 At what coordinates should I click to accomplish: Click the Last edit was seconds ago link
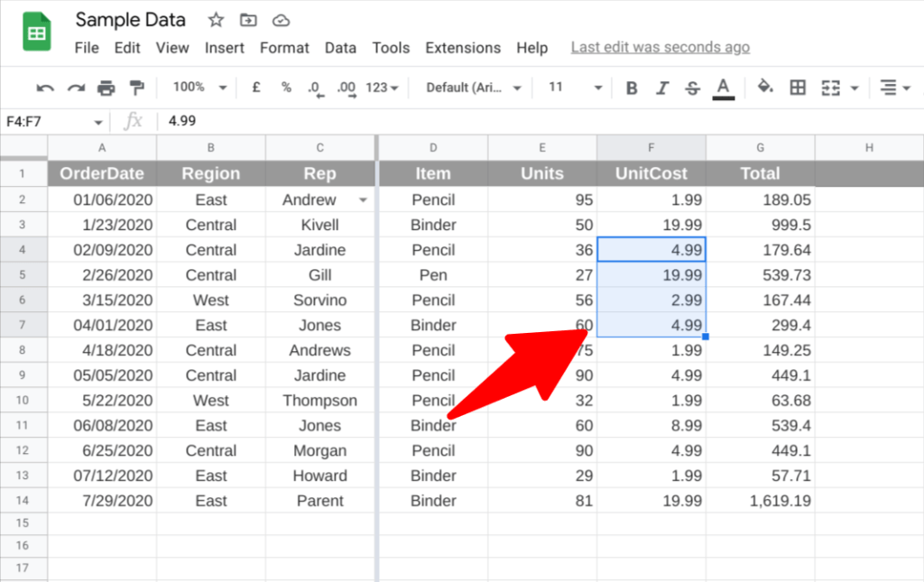(x=660, y=46)
